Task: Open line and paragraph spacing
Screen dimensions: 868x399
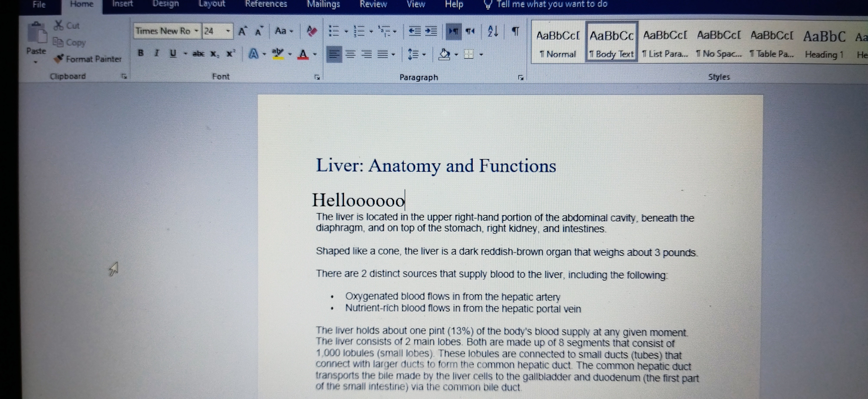Action: pos(413,54)
